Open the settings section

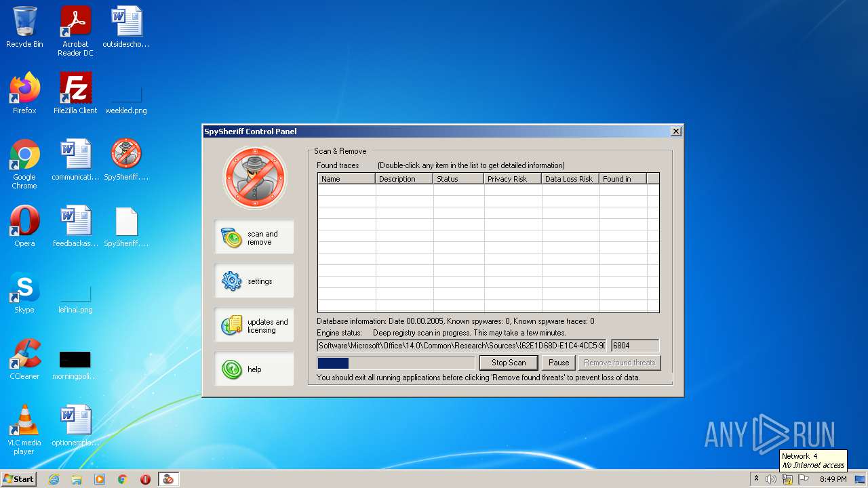coord(254,281)
